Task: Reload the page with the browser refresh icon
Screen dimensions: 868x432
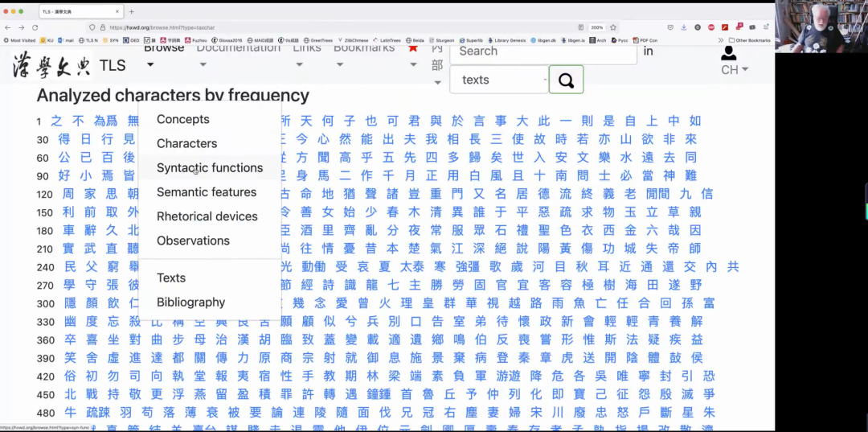Action: click(35, 27)
